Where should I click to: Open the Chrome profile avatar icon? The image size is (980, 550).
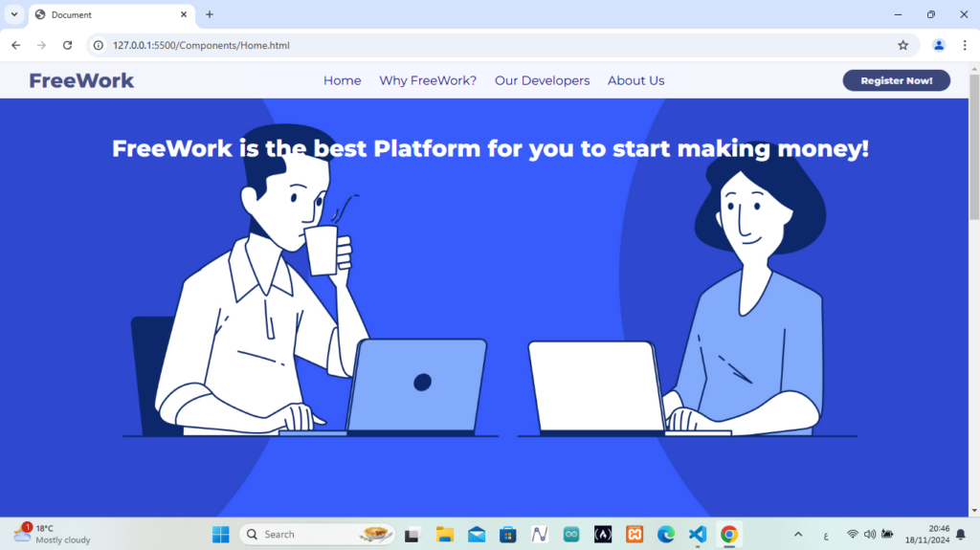tap(939, 45)
